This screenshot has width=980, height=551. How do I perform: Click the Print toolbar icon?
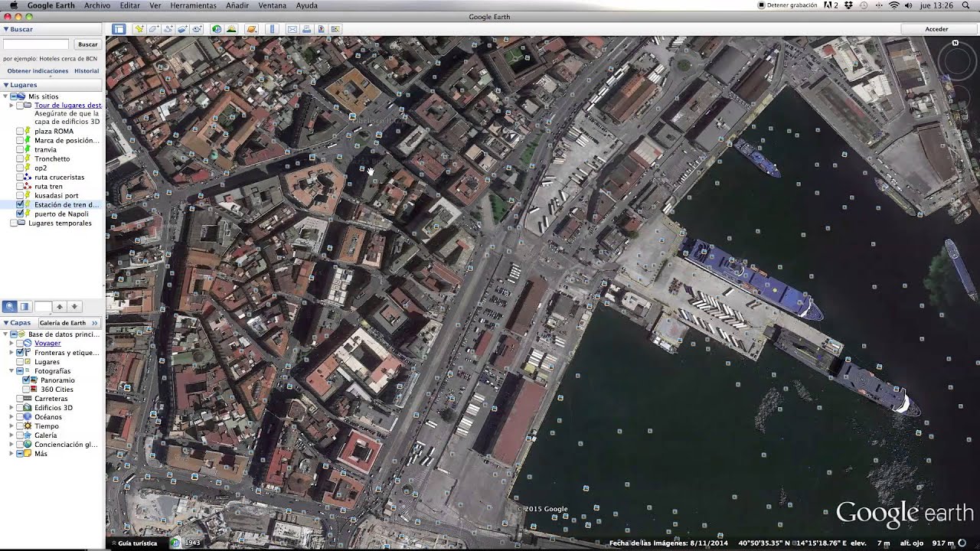coord(306,29)
